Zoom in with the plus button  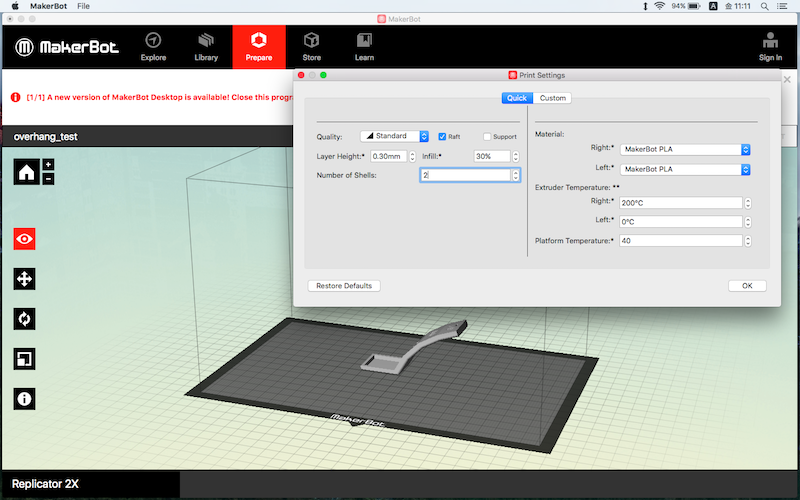point(48,164)
